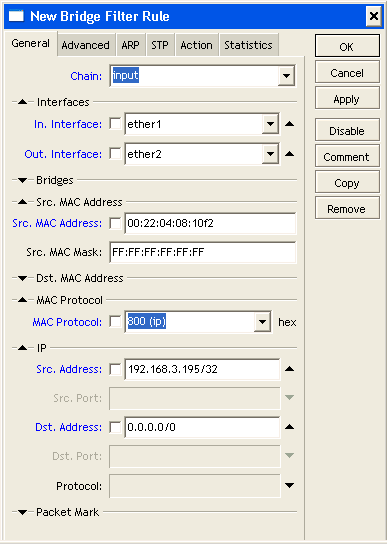Image resolution: width=387 pixels, height=544 pixels.
Task: Expand the Packet Mark section triangle
Action: (x=23, y=512)
